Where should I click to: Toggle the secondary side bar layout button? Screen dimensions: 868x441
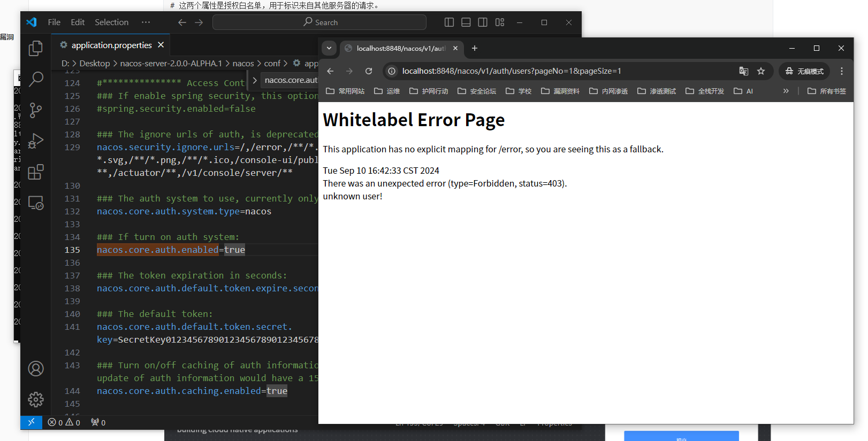(483, 22)
